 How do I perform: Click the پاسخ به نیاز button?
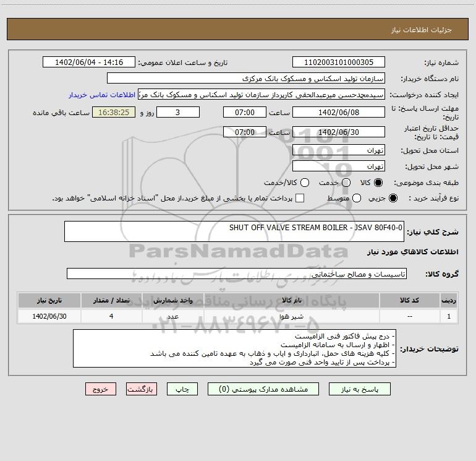(x=359, y=389)
